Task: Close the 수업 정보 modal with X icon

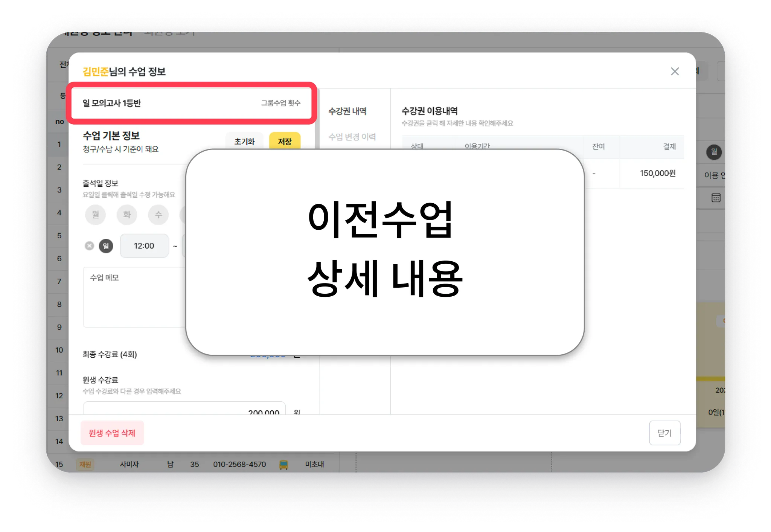Action: pyautogui.click(x=675, y=72)
